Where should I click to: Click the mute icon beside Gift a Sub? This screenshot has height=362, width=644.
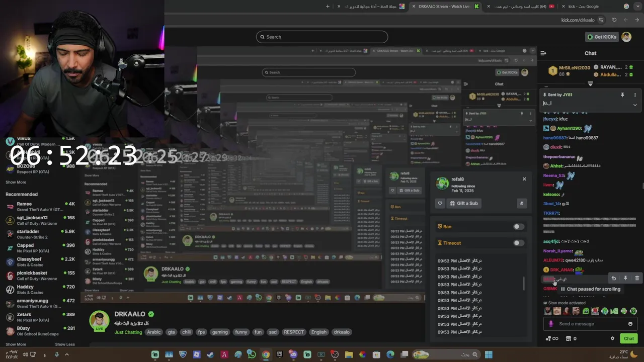pyautogui.click(x=522, y=203)
